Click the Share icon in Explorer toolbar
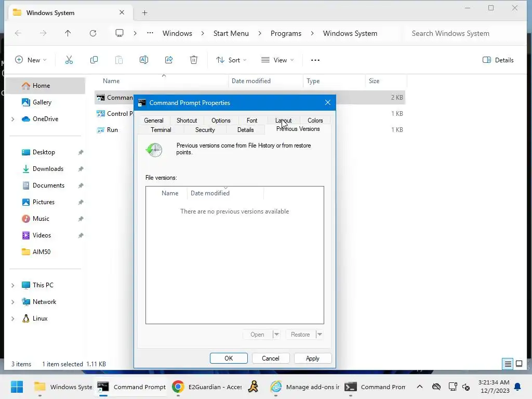 tap(169, 60)
